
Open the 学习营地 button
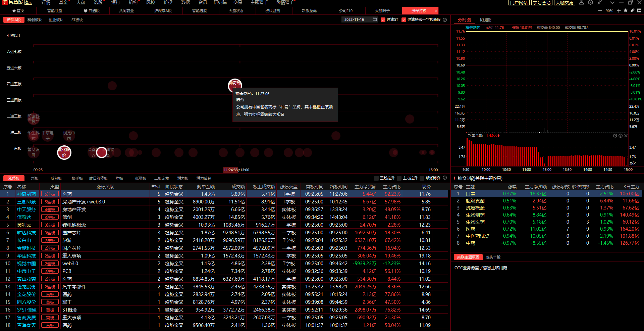click(x=542, y=3)
